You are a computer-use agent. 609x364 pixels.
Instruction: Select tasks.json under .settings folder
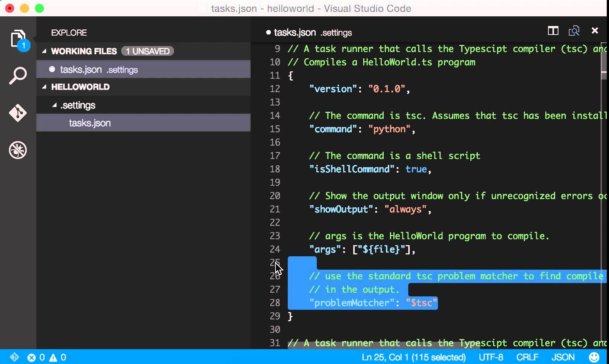pos(144,123)
